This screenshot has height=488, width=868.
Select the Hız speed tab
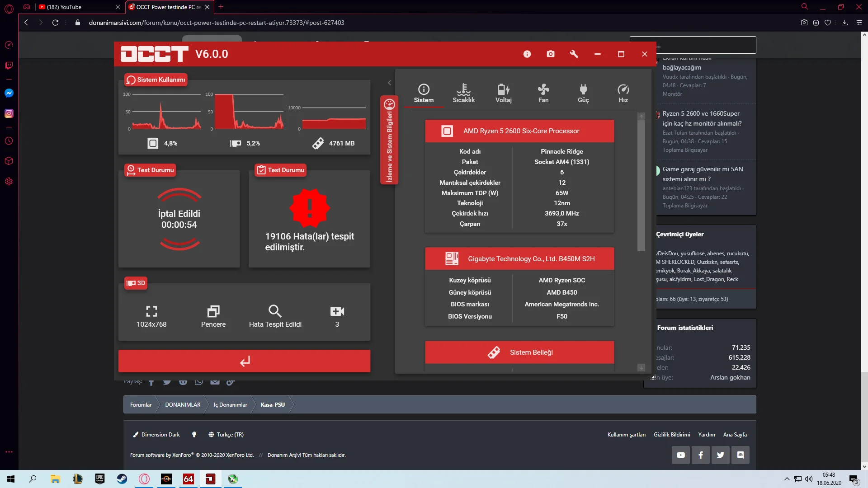tap(623, 93)
